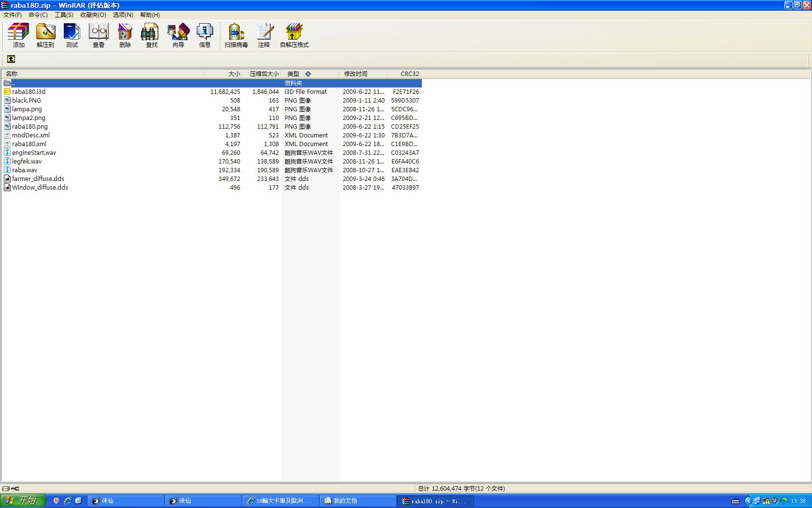Select the raba180.png file name
The image size is (812, 508).
pyautogui.click(x=30, y=127)
